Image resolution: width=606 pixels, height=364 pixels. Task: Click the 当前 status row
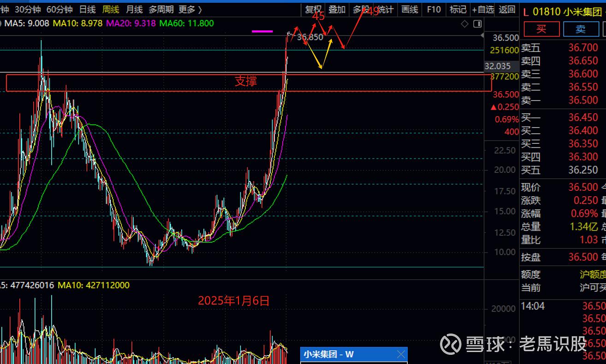(x=563, y=288)
